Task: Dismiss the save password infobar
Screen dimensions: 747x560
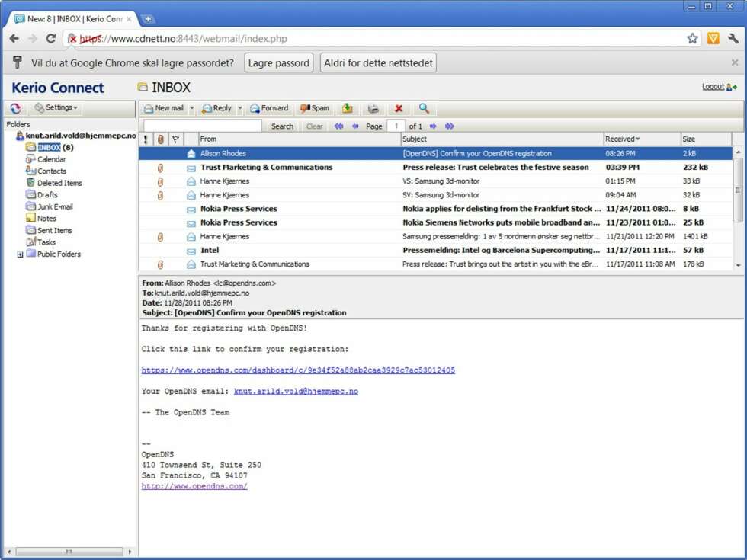Action: (735, 62)
